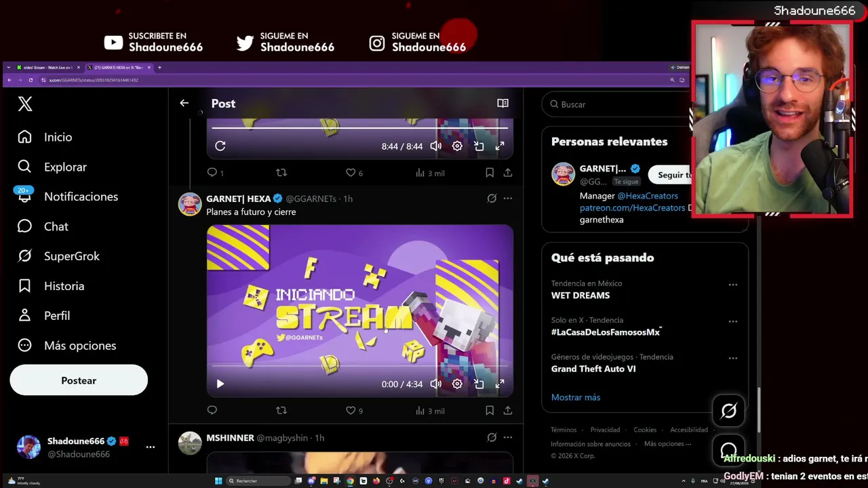View analytics of the 8:44 video post
The image size is (868, 488).
pos(430,173)
